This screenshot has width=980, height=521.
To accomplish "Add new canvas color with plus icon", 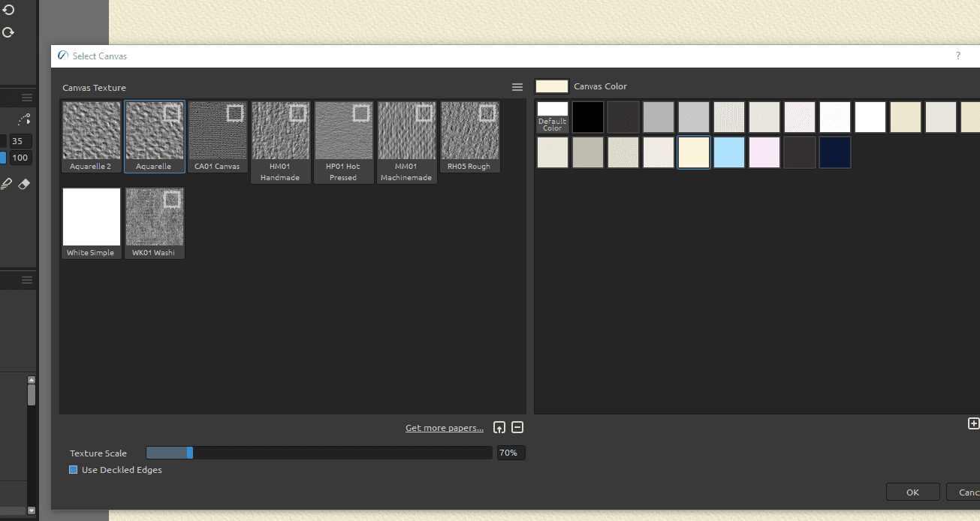I will point(974,423).
